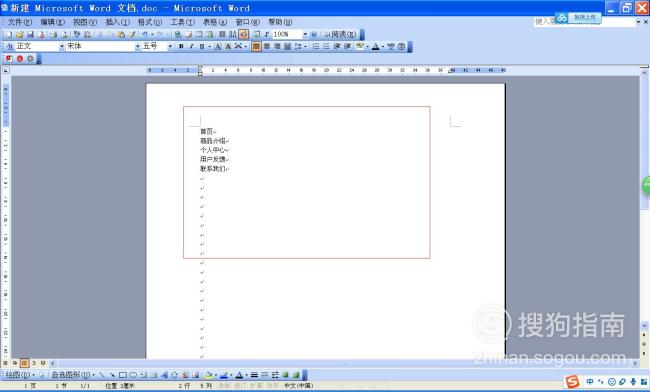Click the Columns layout icon

(x=222, y=34)
